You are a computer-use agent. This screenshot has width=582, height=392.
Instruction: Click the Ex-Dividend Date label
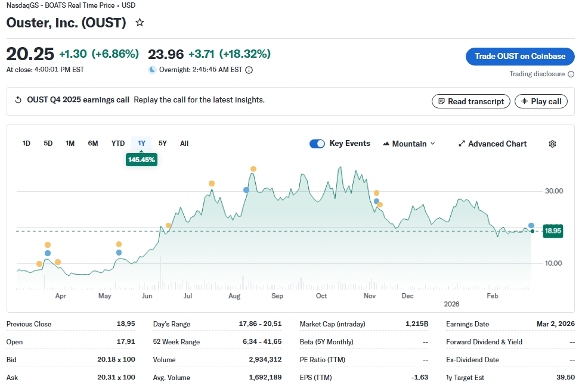coord(472,360)
